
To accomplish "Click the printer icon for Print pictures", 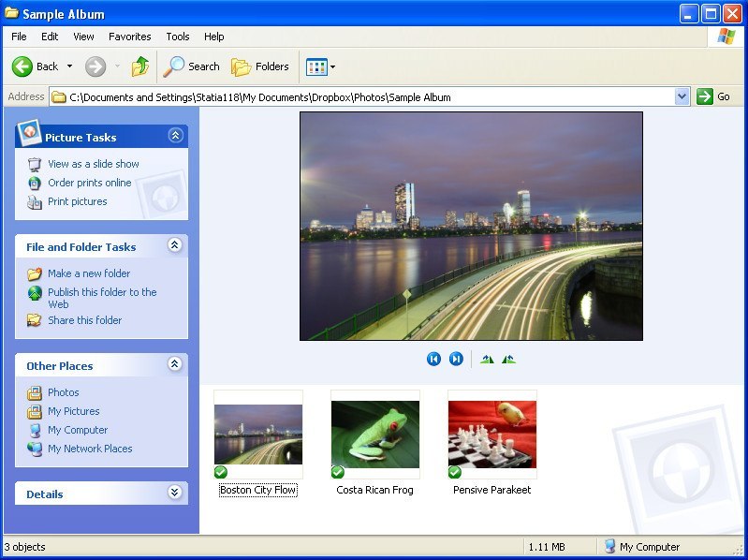I will tap(35, 202).
